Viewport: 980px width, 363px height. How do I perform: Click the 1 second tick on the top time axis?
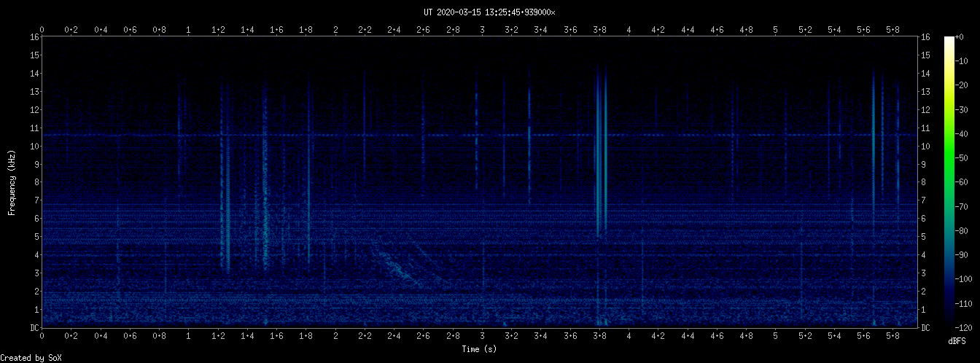189,30
